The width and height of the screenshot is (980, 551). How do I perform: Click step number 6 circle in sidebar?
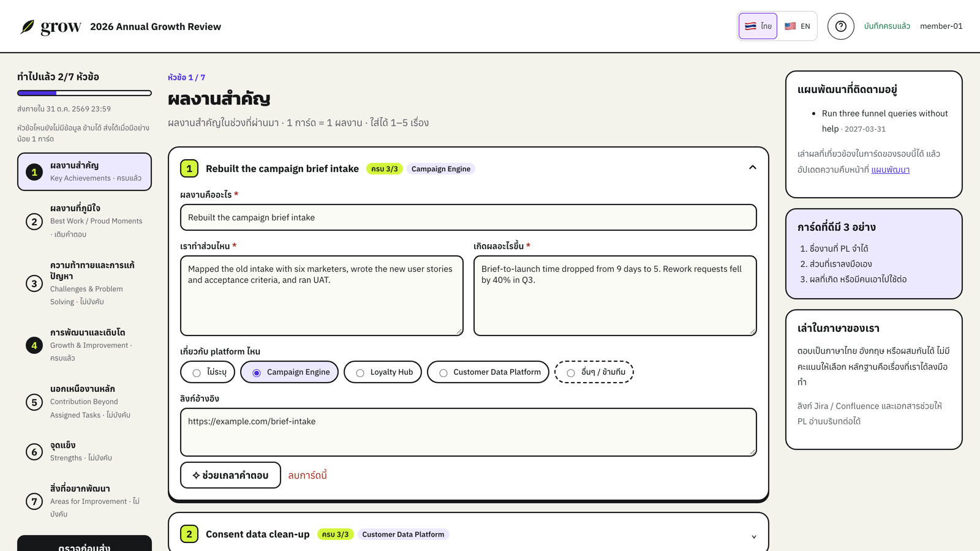pyautogui.click(x=34, y=452)
